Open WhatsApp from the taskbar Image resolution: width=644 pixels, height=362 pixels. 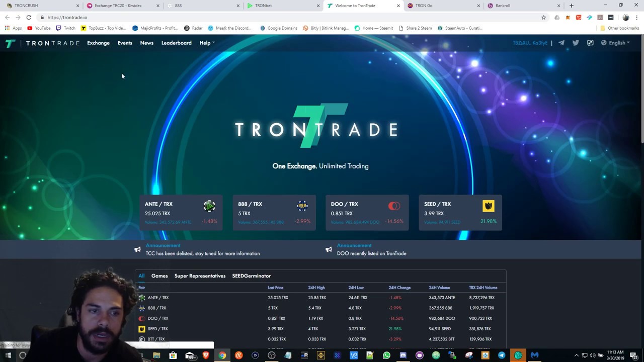coord(386,355)
